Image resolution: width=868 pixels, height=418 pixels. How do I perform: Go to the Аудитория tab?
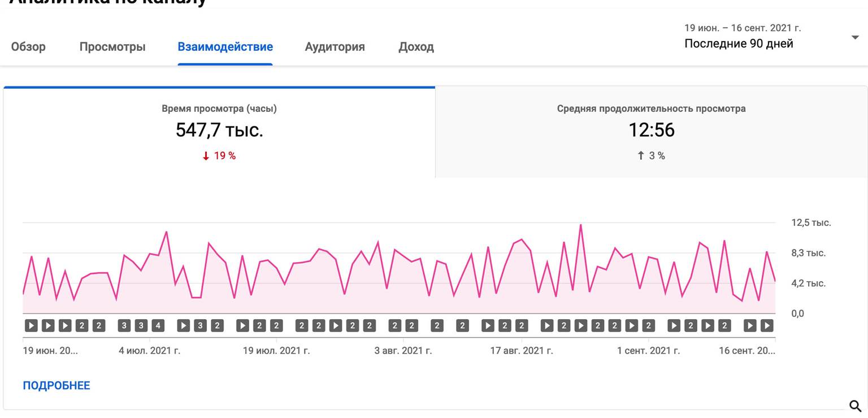coord(335,47)
